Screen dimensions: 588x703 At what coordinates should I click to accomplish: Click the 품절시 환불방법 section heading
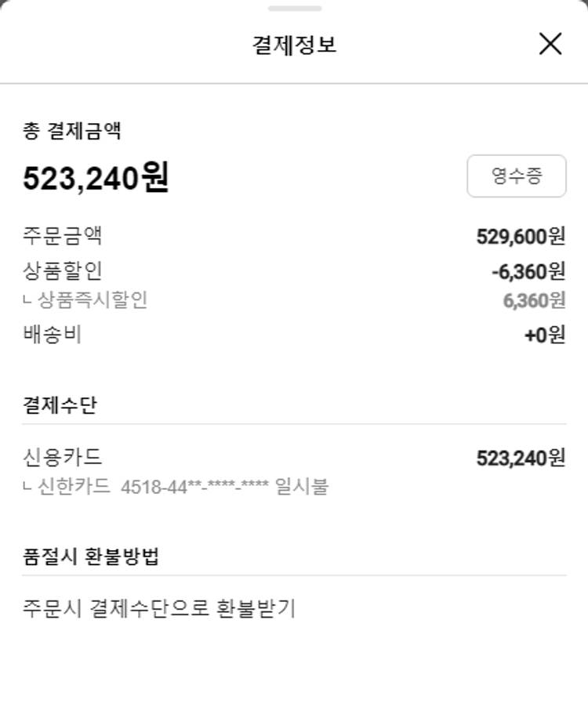pyautogui.click(x=92, y=556)
